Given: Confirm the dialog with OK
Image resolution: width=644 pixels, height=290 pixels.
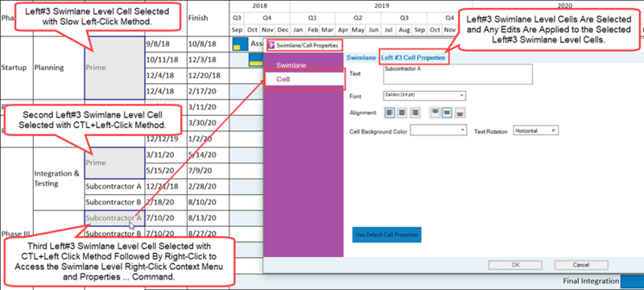Looking at the screenshot, I should click(515, 265).
